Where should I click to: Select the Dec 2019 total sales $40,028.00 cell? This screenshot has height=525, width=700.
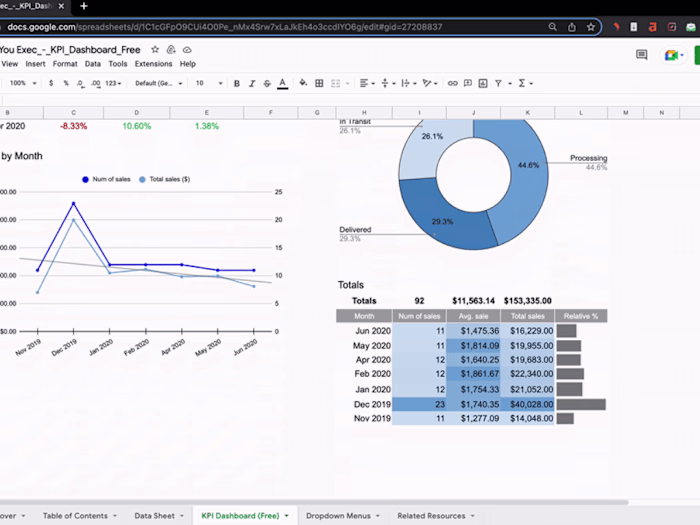[528, 404]
